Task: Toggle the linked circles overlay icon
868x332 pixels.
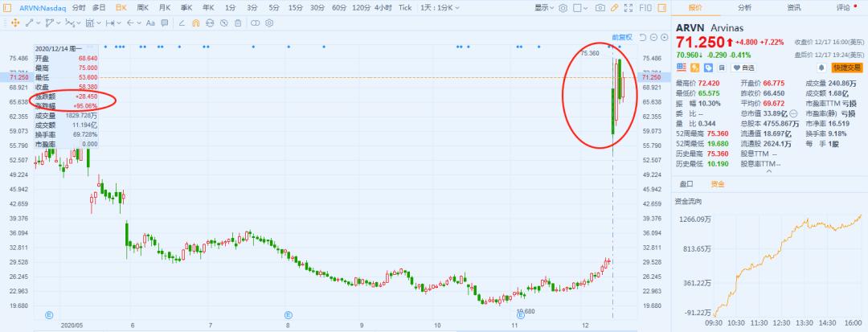Action: coord(256,23)
